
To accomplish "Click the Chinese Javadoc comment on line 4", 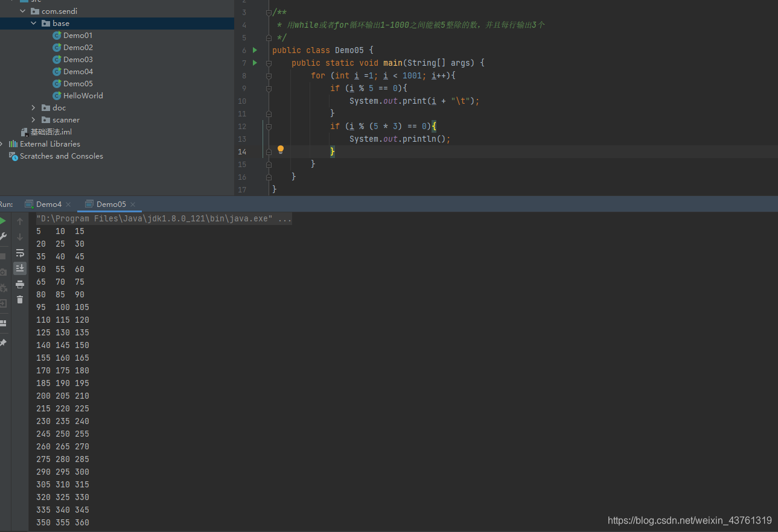I will pyautogui.click(x=411, y=25).
